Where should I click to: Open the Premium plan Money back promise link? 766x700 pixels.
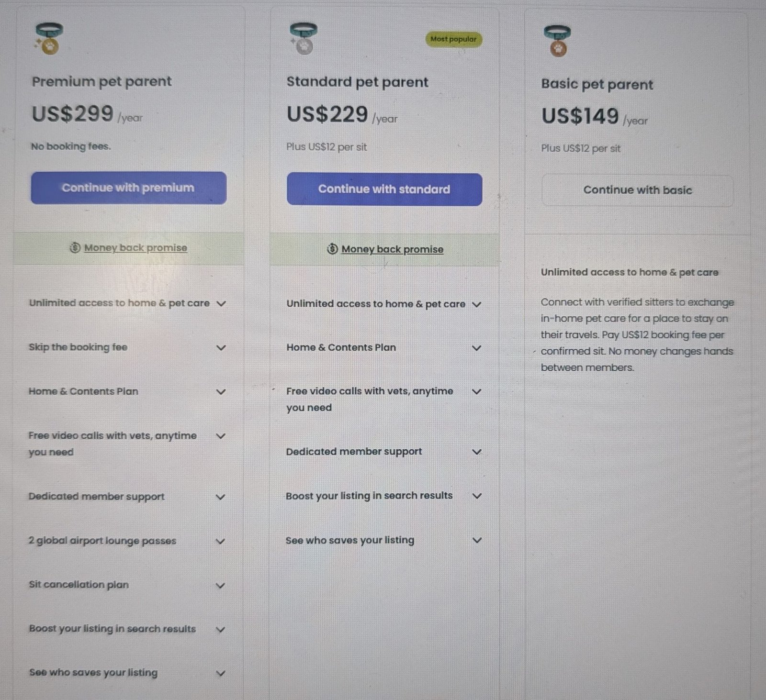pyautogui.click(x=135, y=248)
